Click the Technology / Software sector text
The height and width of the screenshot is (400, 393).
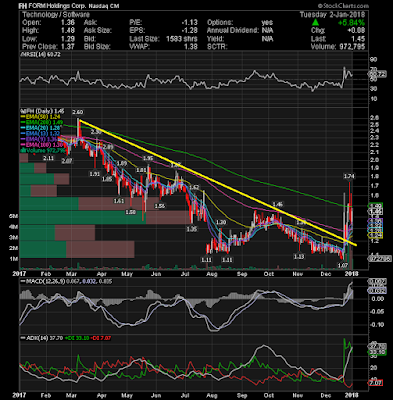pos(56,15)
